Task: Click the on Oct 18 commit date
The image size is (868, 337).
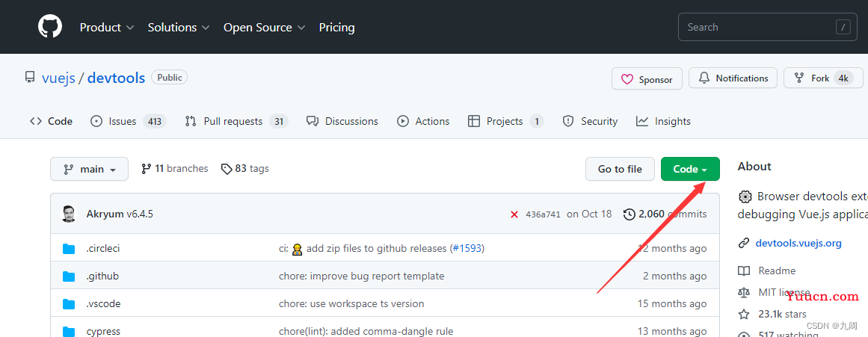Action: (x=589, y=214)
